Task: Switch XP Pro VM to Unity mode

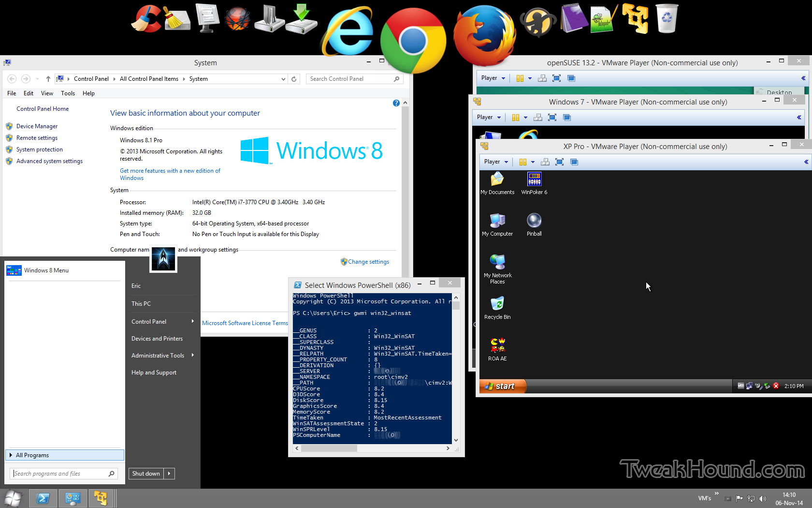Action: tap(574, 162)
